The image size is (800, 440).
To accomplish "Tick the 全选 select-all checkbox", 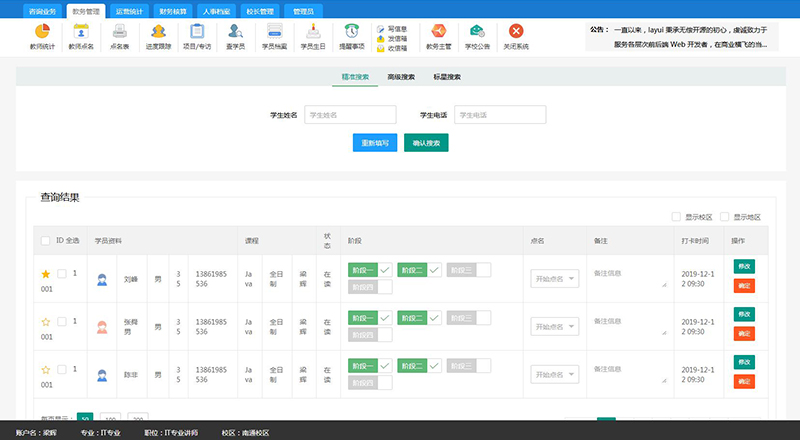I will [45, 241].
